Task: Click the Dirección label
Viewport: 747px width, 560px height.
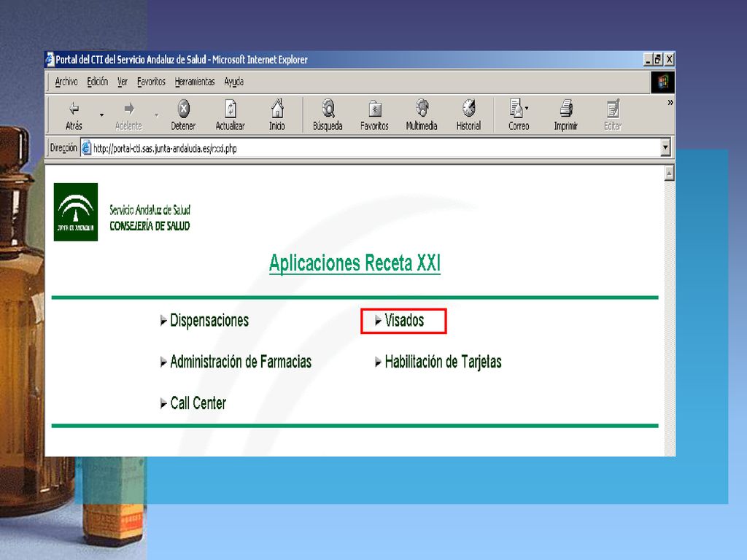Action: pos(63,148)
